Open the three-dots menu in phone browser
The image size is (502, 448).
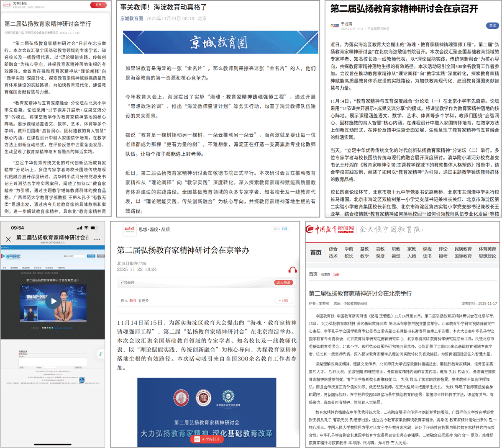click(x=97, y=239)
